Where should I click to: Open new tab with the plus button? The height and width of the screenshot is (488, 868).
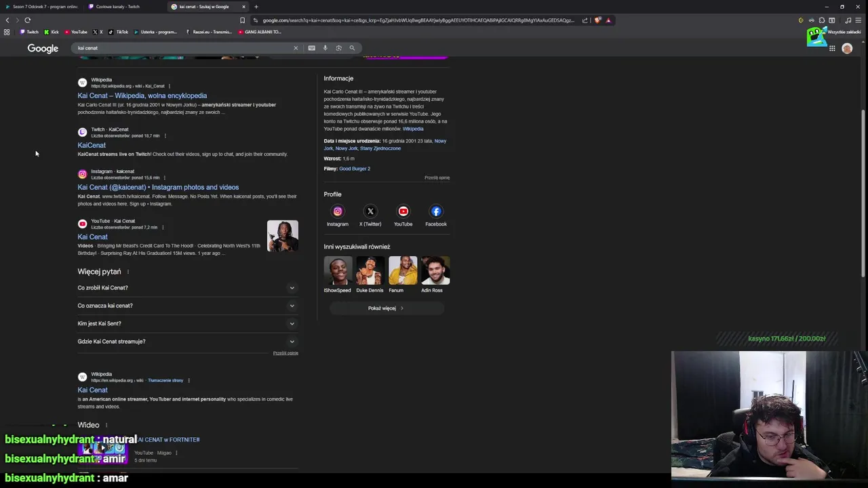coord(256,7)
